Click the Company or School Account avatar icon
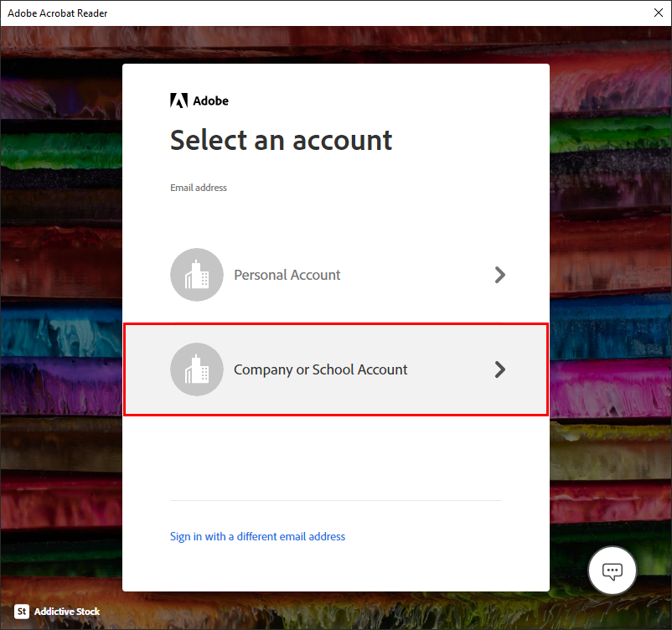The height and width of the screenshot is (630, 672). [x=197, y=369]
